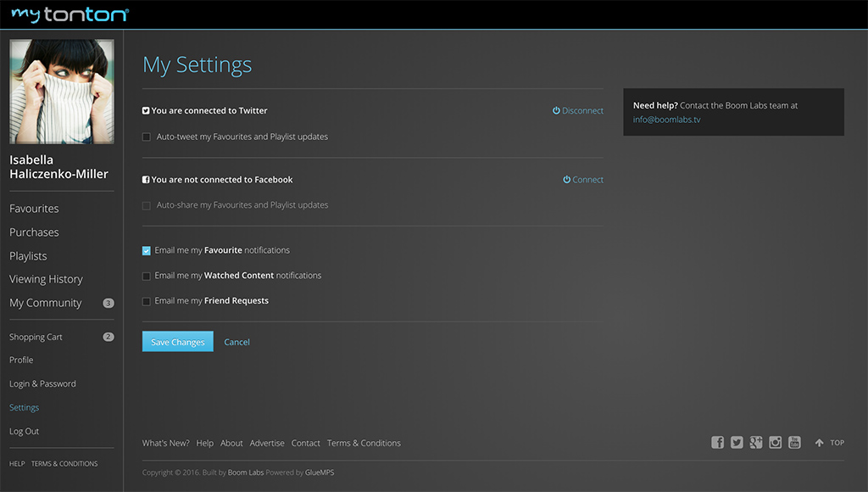
Task: Visit Instagram via the footer icon
Action: click(775, 443)
